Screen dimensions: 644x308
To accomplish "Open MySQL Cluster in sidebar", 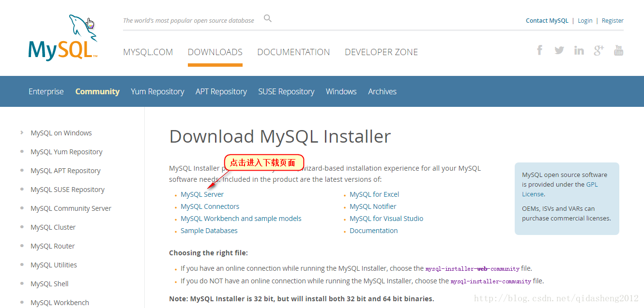I will coord(53,227).
